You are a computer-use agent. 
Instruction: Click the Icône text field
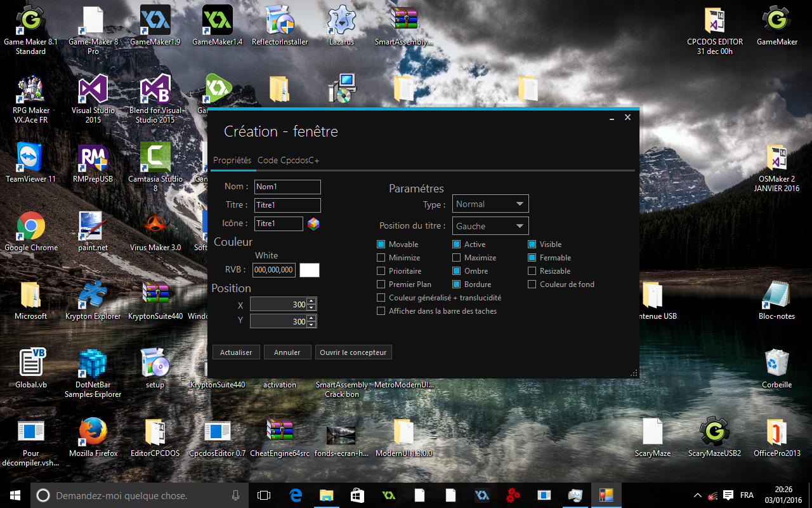[278, 224]
